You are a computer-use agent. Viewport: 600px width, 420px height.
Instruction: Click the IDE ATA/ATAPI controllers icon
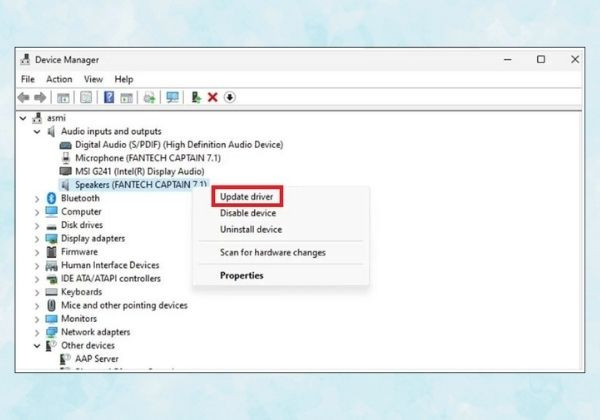coord(51,279)
